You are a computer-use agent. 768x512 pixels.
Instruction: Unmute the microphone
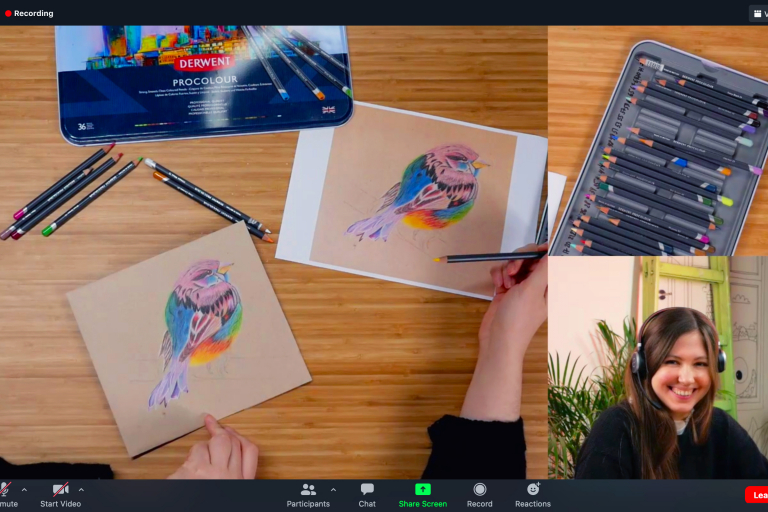pos(6,490)
